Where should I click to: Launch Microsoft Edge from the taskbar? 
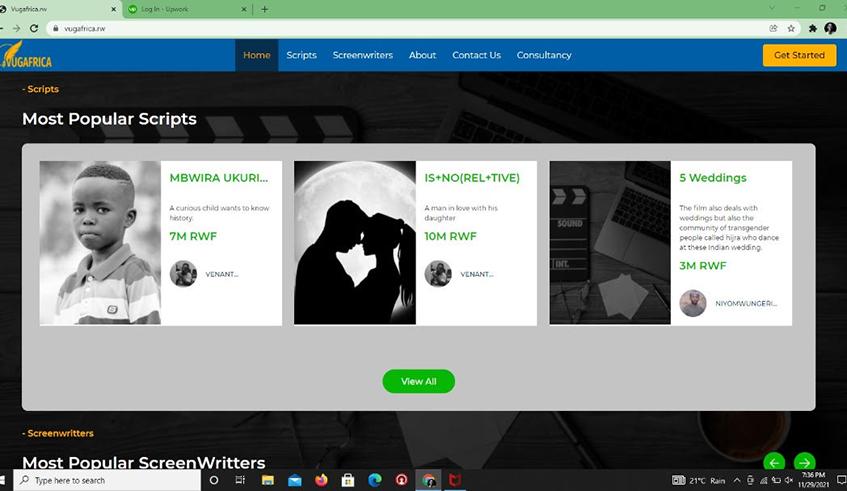pos(375,480)
